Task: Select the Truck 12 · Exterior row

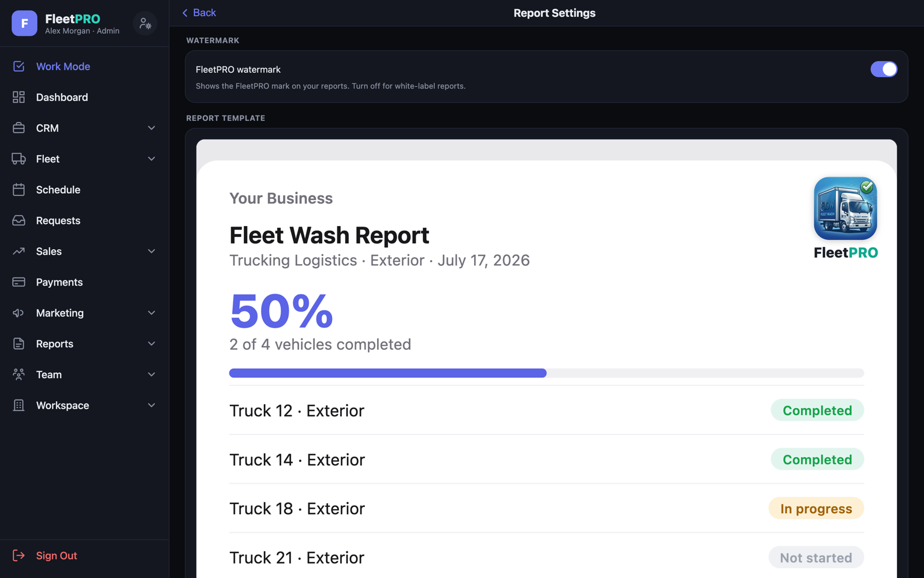Action: coord(546,410)
